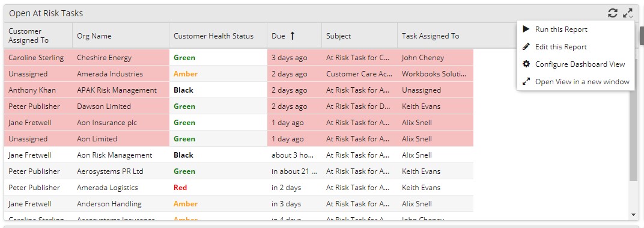Click the Org Name column header
Viewport: 644px width, 228px height.
click(121, 36)
